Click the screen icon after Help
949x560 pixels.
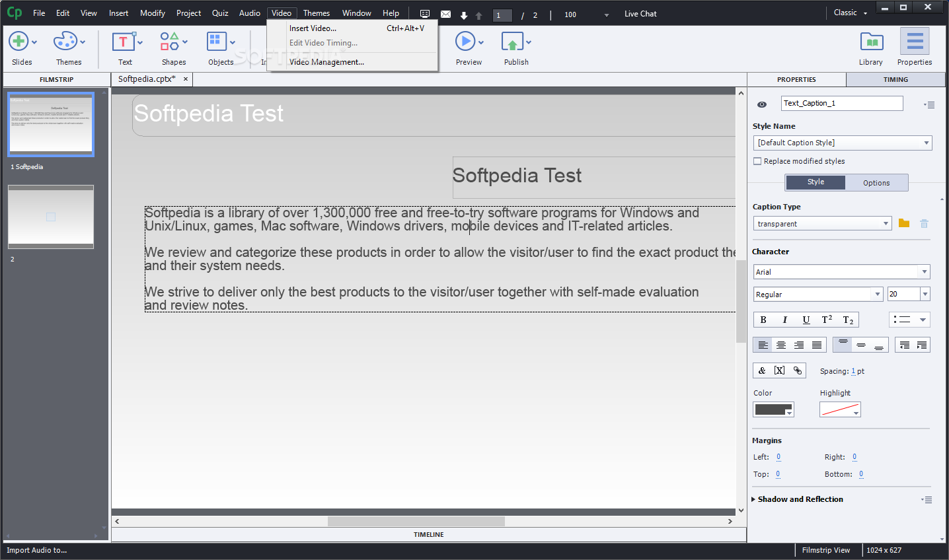click(425, 14)
